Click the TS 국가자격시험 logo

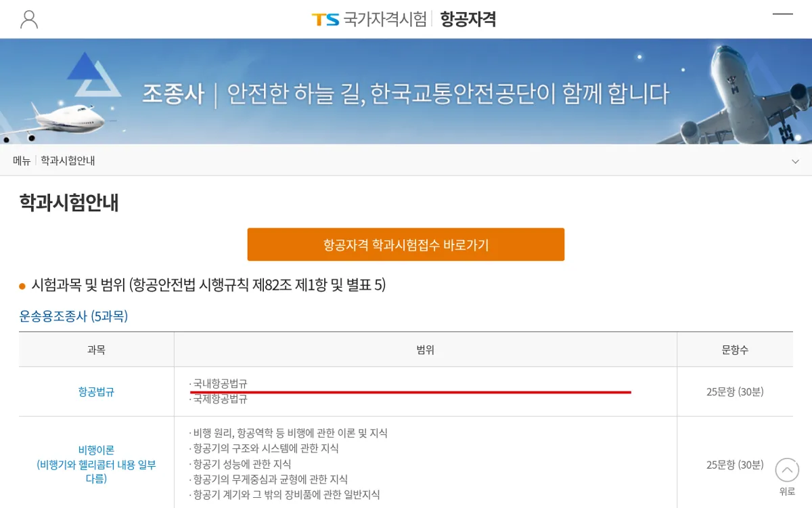coord(369,19)
